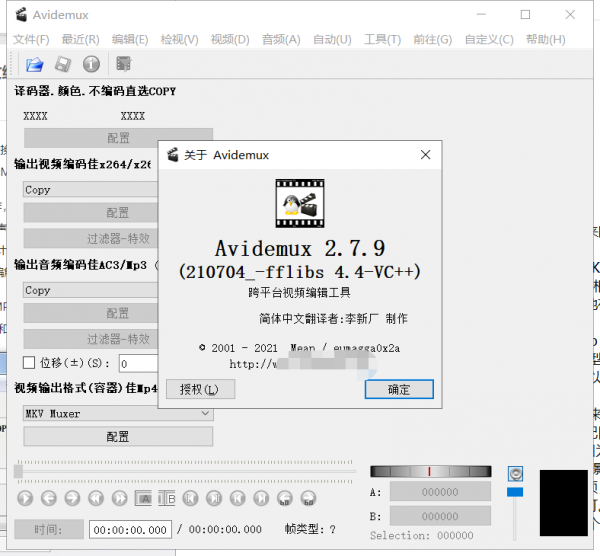Click the 简体中文翻译者 credit line in the dialog
The image size is (600, 556).
click(333, 318)
